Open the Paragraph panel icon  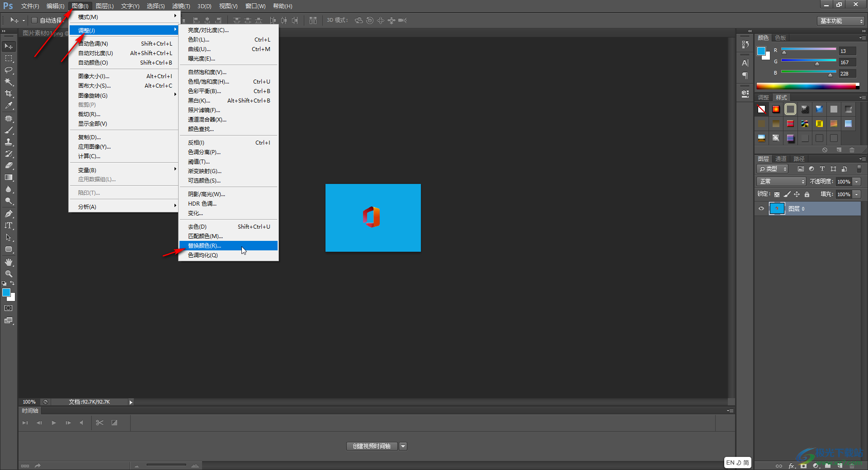[745, 75]
